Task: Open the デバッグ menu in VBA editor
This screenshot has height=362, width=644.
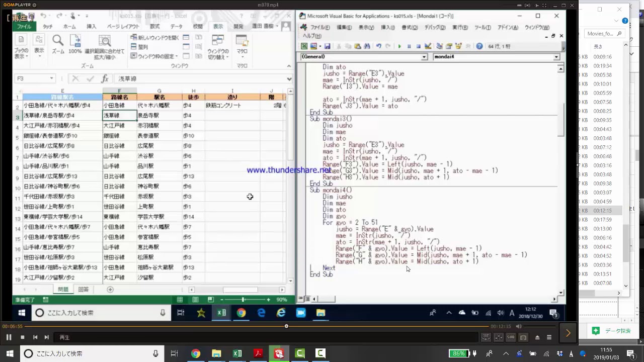Action: coord(434,28)
